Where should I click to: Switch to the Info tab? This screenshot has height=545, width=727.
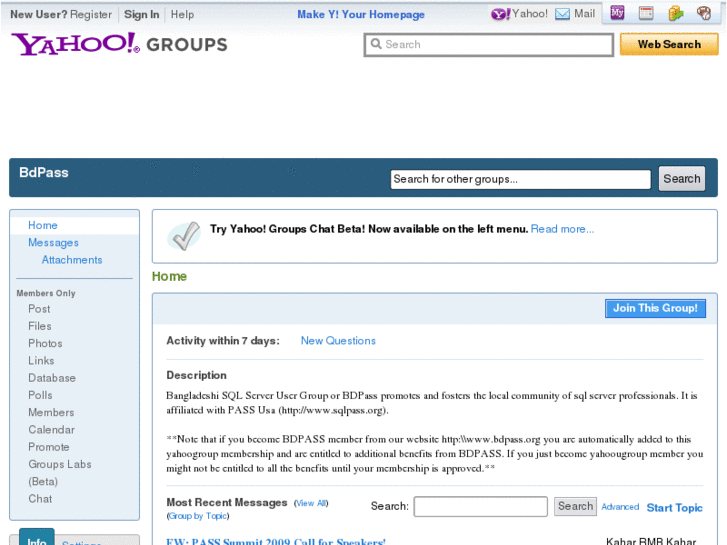click(x=37, y=538)
